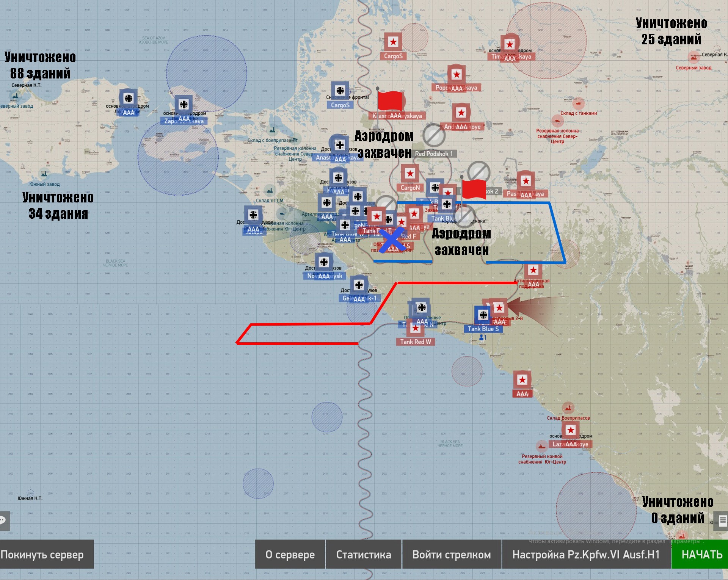Select the Lazarevskoye airfield star icon

tap(570, 430)
